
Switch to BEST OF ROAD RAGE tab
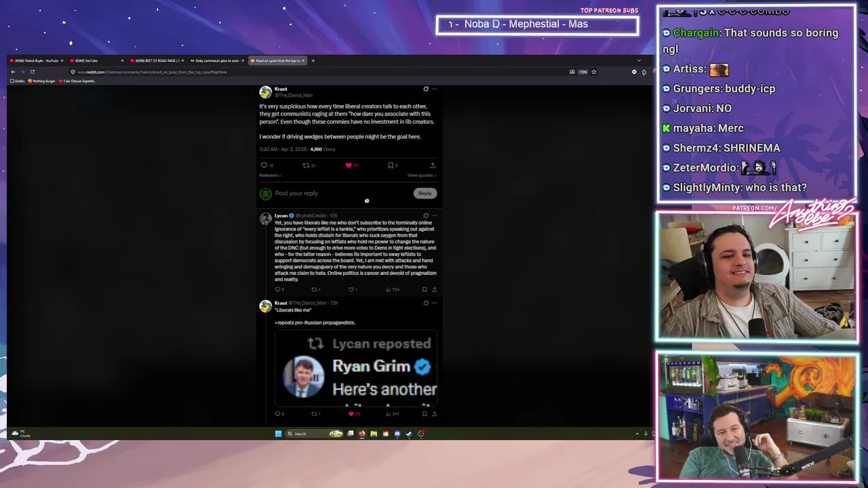(157, 60)
